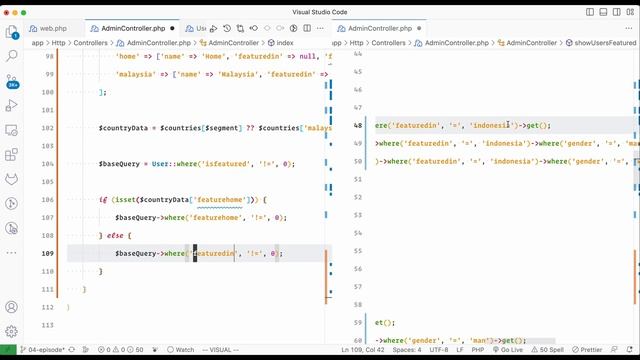This screenshot has width=640, height=360.
Task: Open the Run and Debug view
Action: click(x=11, y=106)
